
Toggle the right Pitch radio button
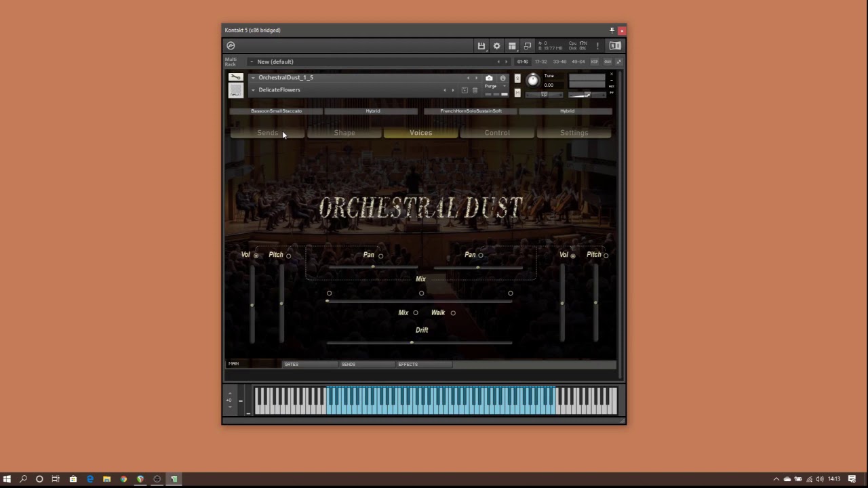click(x=606, y=256)
